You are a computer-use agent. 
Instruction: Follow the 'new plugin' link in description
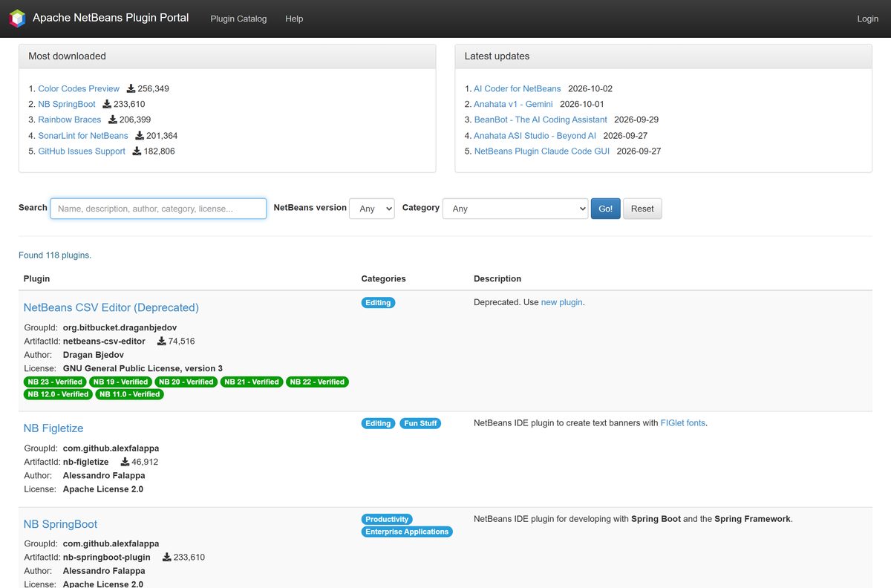pyautogui.click(x=562, y=302)
